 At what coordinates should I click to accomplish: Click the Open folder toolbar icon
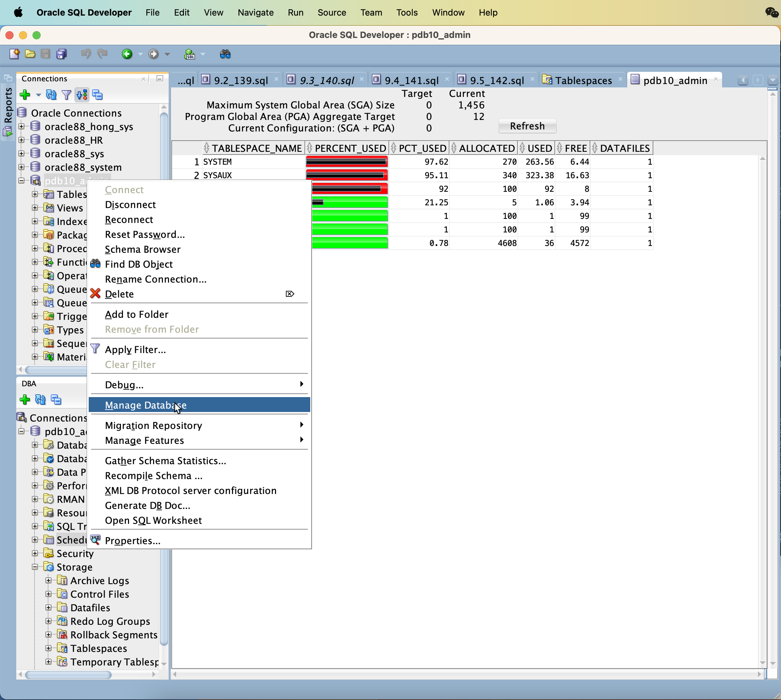tap(30, 54)
